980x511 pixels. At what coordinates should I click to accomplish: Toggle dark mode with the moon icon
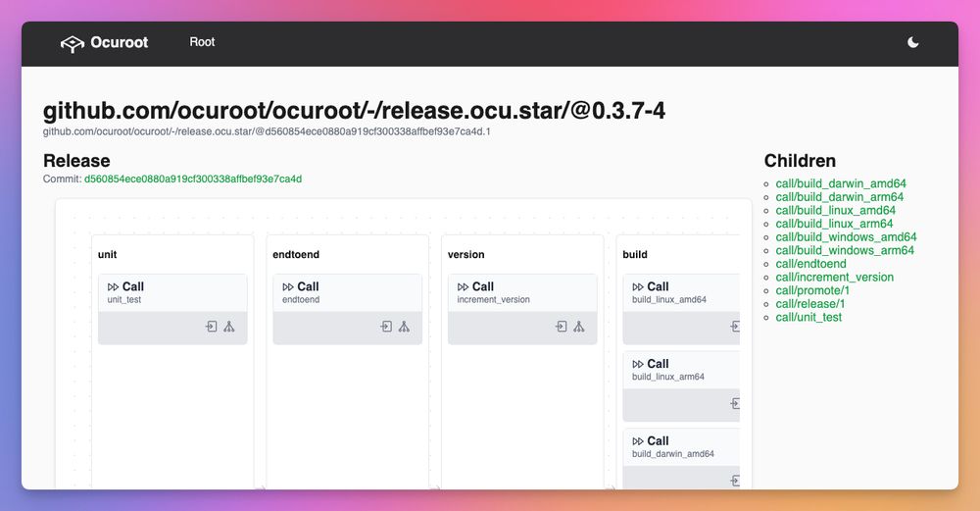click(x=913, y=42)
